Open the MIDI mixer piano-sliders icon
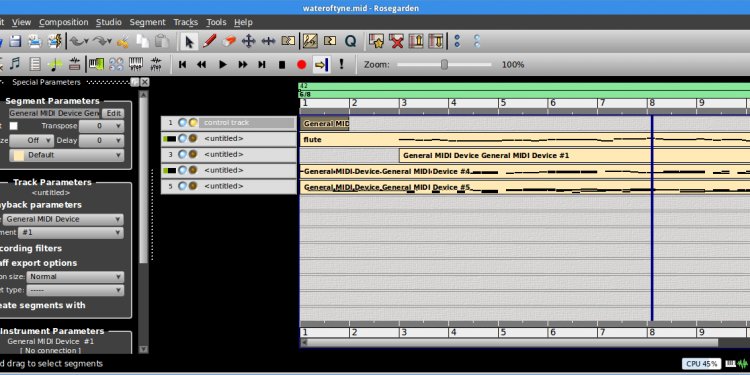The height and width of the screenshot is (375, 750). [x=136, y=64]
